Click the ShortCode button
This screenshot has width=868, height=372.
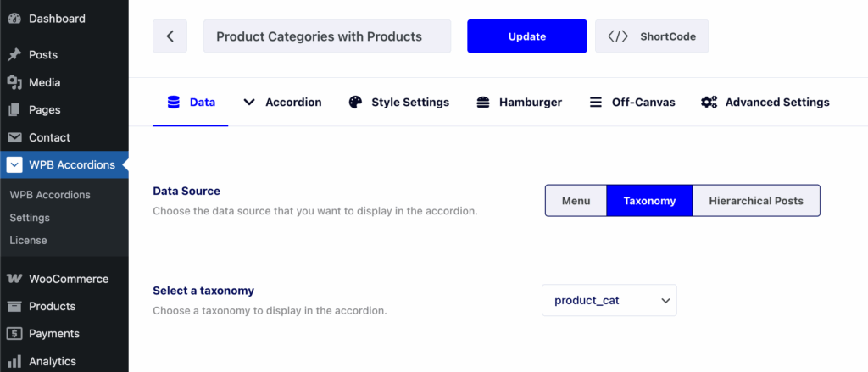coord(652,36)
